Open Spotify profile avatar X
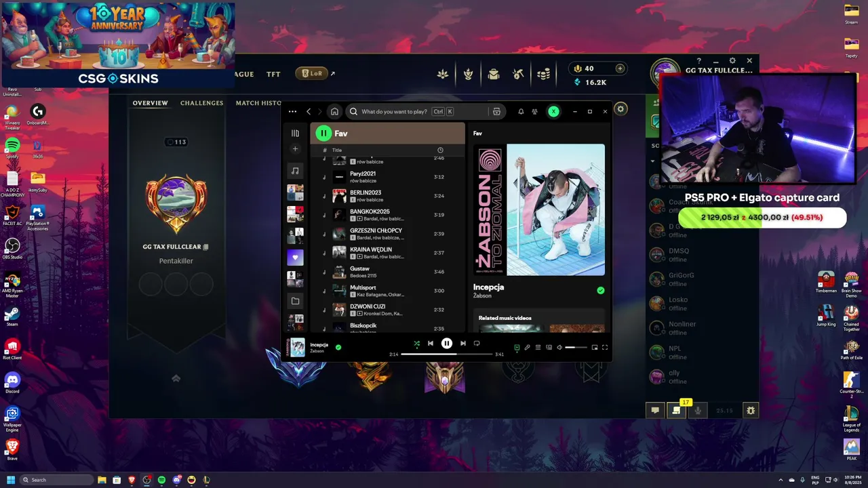This screenshot has width=868, height=488. [553, 112]
